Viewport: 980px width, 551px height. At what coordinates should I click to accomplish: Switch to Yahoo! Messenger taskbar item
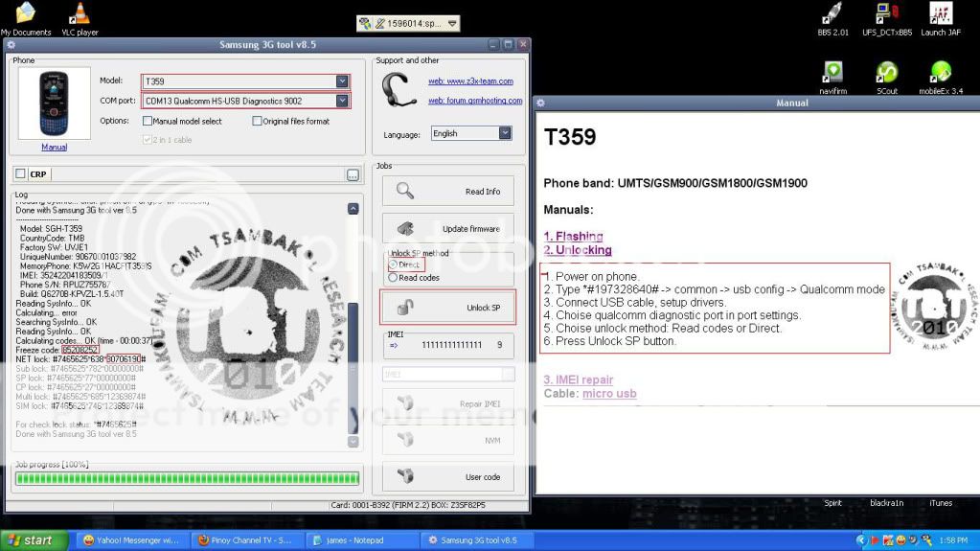[131, 540]
